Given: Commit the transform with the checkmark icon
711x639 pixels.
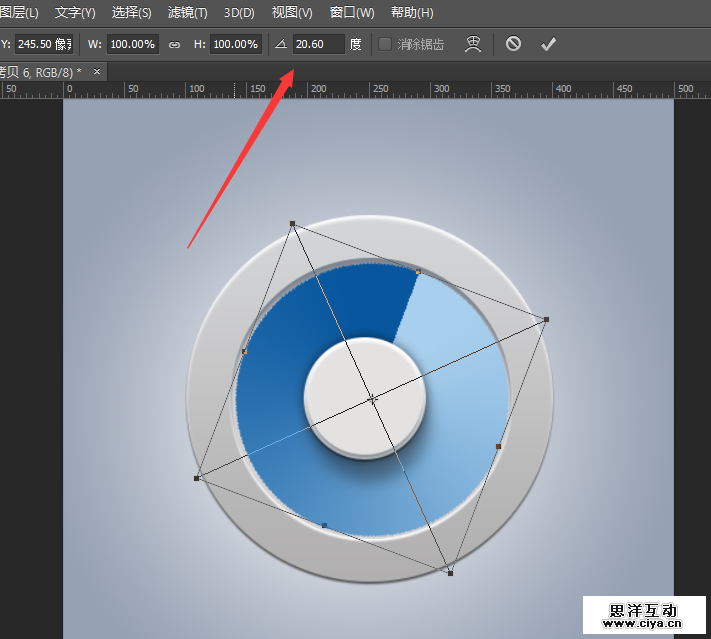Looking at the screenshot, I should (x=547, y=44).
